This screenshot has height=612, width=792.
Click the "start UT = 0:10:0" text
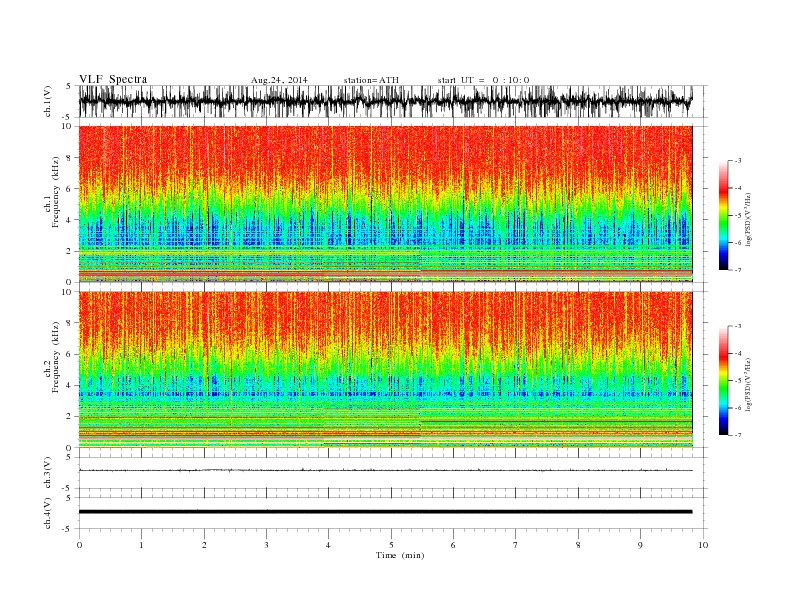point(483,80)
